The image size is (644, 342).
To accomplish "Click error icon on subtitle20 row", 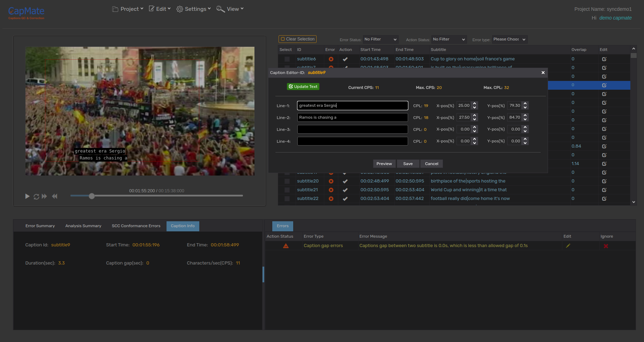I will tap(331, 181).
